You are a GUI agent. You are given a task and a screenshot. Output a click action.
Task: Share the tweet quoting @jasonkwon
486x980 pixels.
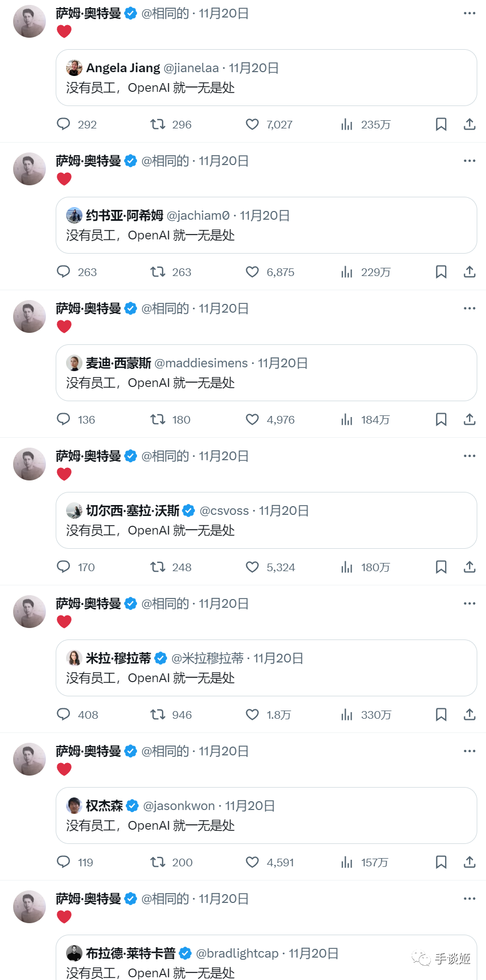[x=470, y=862]
